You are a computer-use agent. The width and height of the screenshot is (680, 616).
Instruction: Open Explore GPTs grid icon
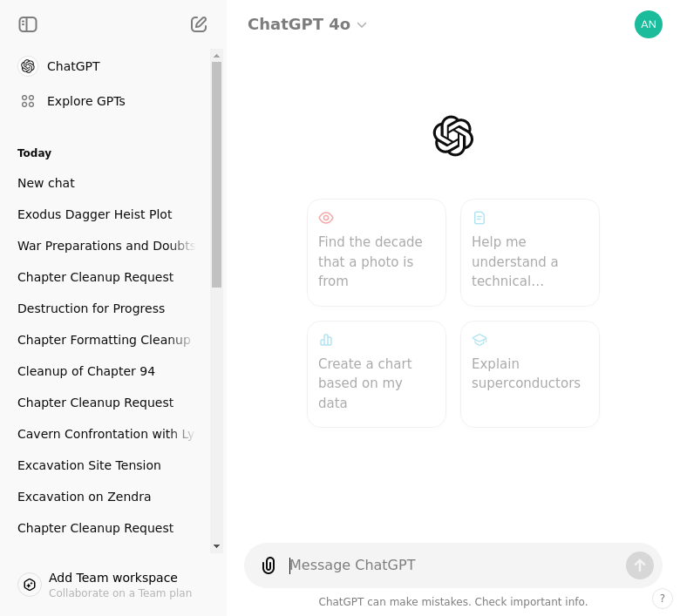pyautogui.click(x=28, y=101)
